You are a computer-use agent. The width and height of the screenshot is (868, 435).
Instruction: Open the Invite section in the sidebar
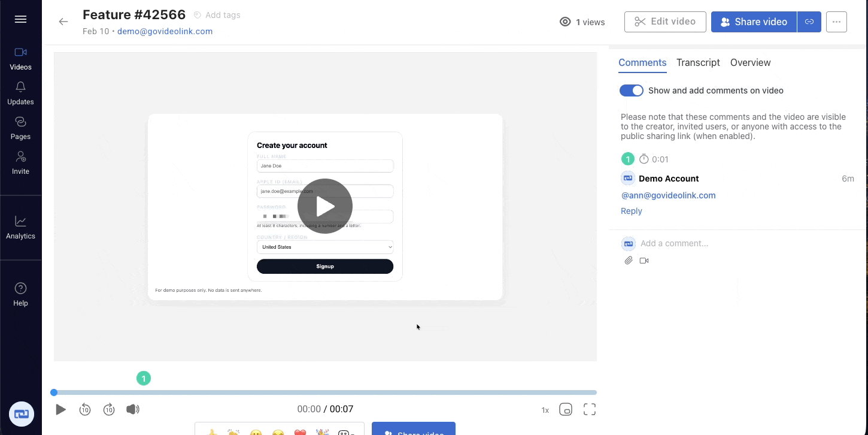click(20, 162)
